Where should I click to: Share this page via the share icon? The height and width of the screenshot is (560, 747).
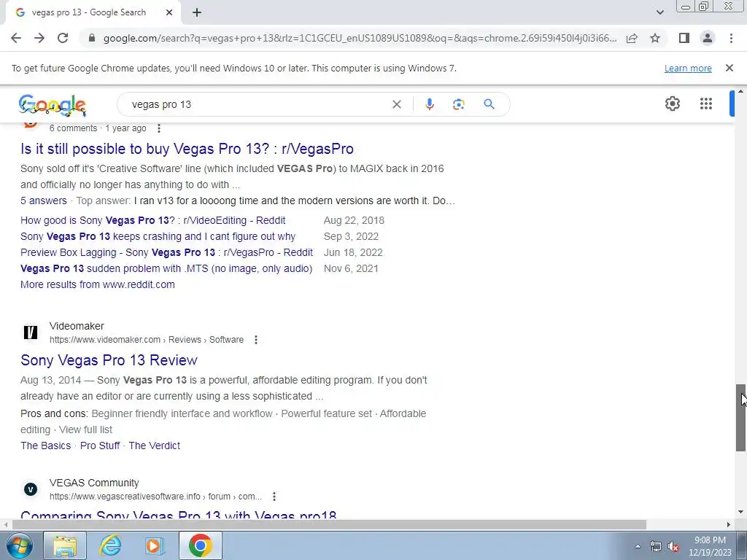[x=632, y=38]
